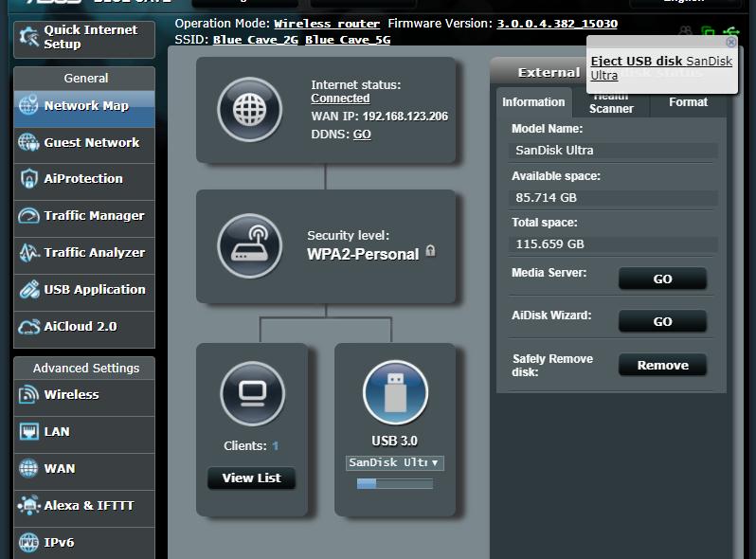Screen dimensions: 756x559
Task: Click the firmware version 3.0.0.4.382_15030 link
Action: click(557, 24)
